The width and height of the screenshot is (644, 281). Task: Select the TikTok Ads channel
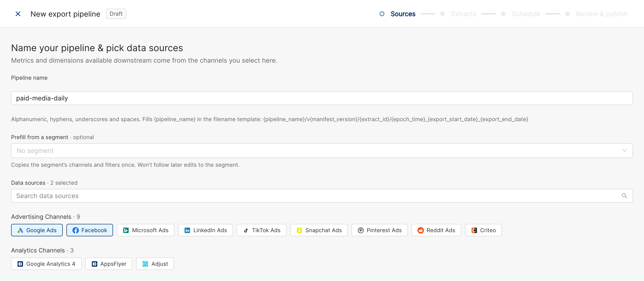[262, 230]
